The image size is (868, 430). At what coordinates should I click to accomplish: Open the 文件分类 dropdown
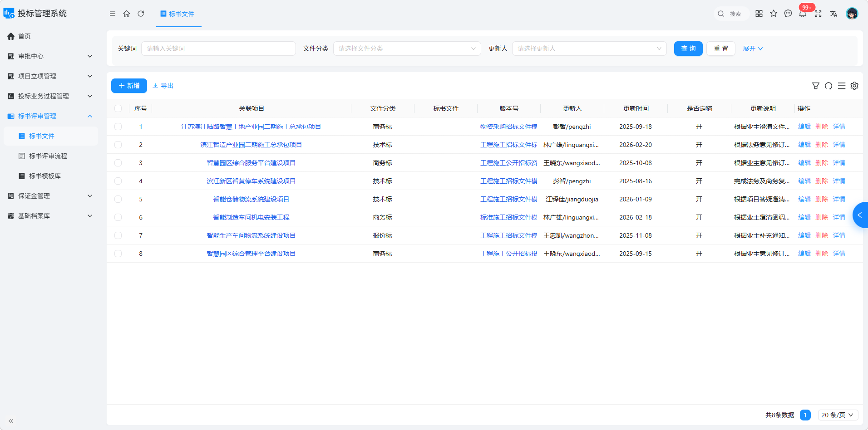click(407, 49)
